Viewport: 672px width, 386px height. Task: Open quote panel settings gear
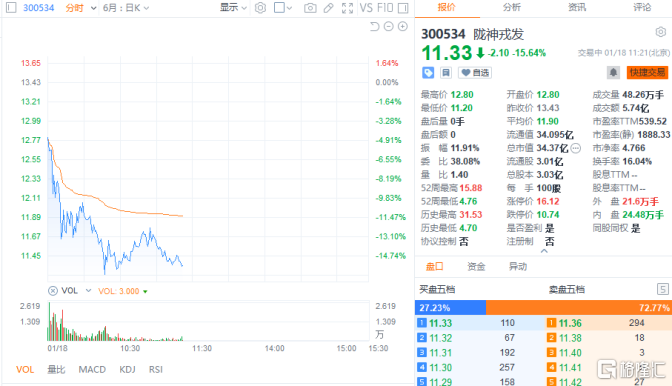(x=660, y=32)
